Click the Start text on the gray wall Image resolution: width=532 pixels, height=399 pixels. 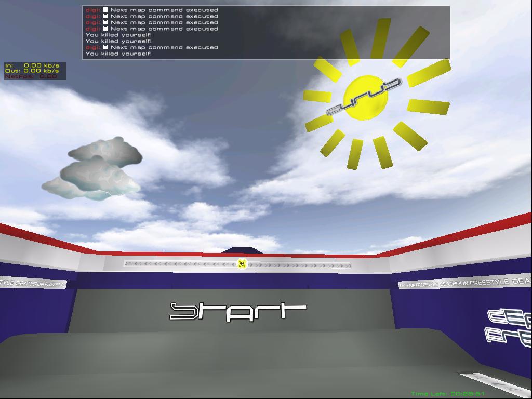(237, 312)
